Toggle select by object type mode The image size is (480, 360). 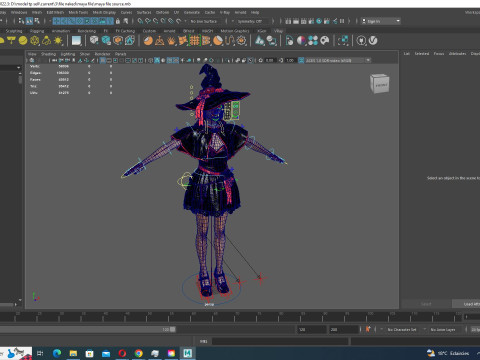tap(29, 21)
